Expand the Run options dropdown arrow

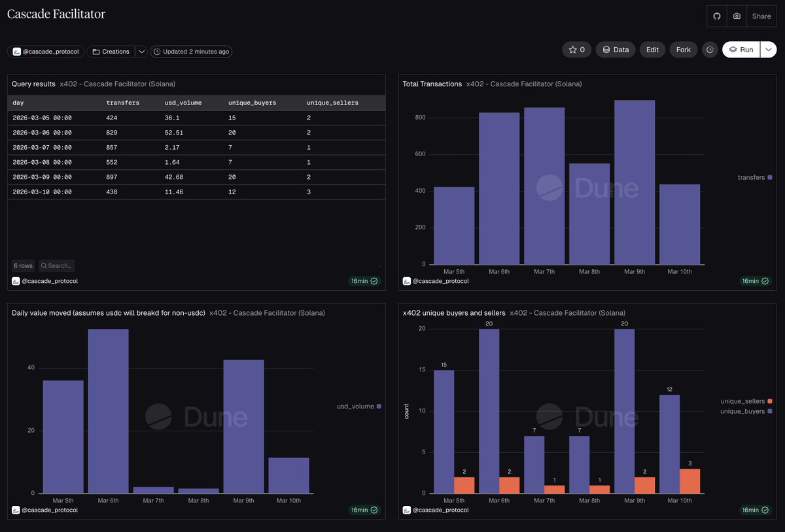click(x=769, y=50)
